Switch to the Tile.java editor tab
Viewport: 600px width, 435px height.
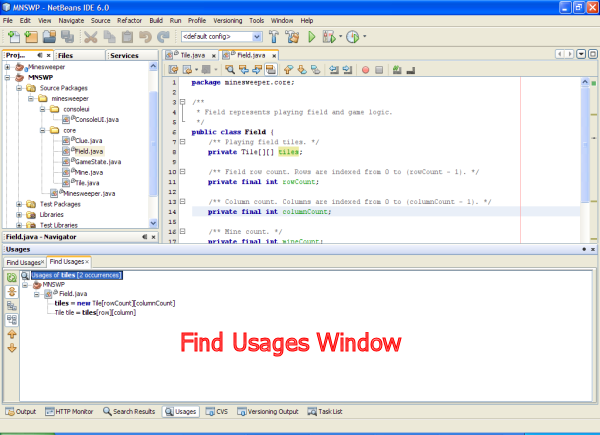tap(192, 55)
